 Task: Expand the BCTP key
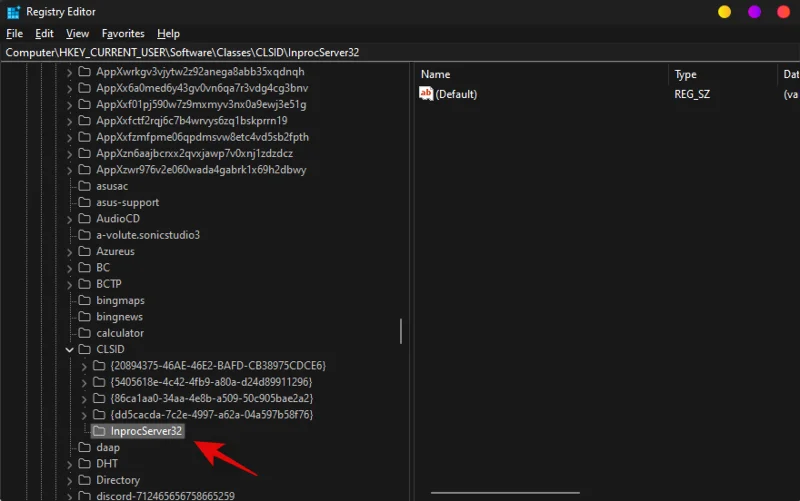click(x=69, y=285)
